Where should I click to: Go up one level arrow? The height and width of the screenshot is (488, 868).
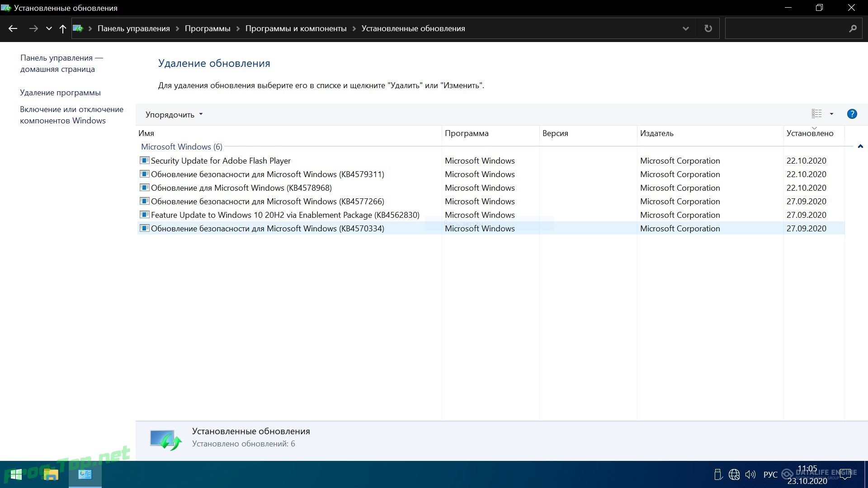tap(62, 28)
